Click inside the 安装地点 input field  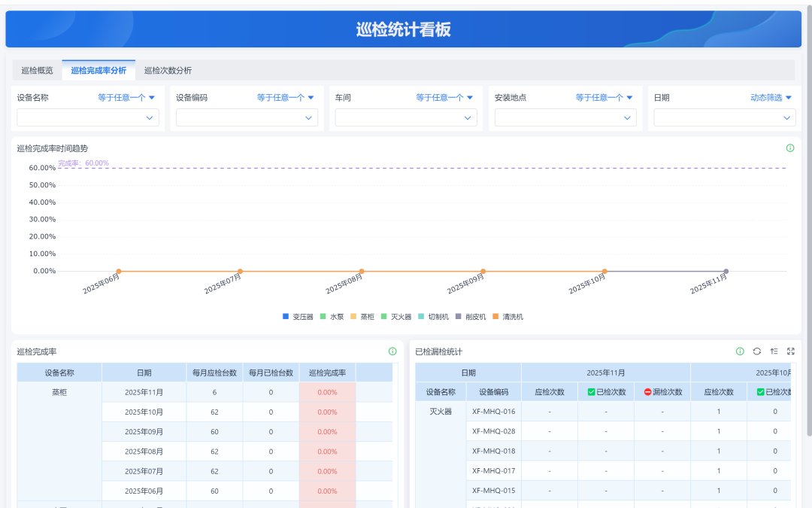tap(564, 117)
